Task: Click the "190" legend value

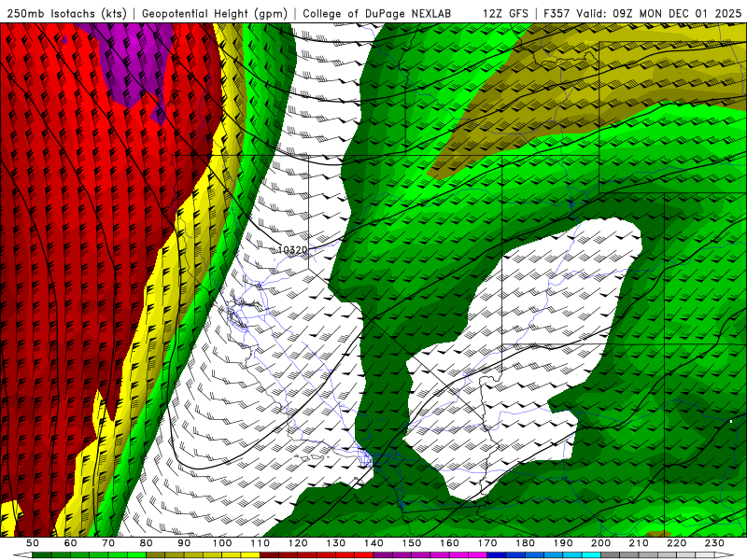Action: [x=563, y=543]
